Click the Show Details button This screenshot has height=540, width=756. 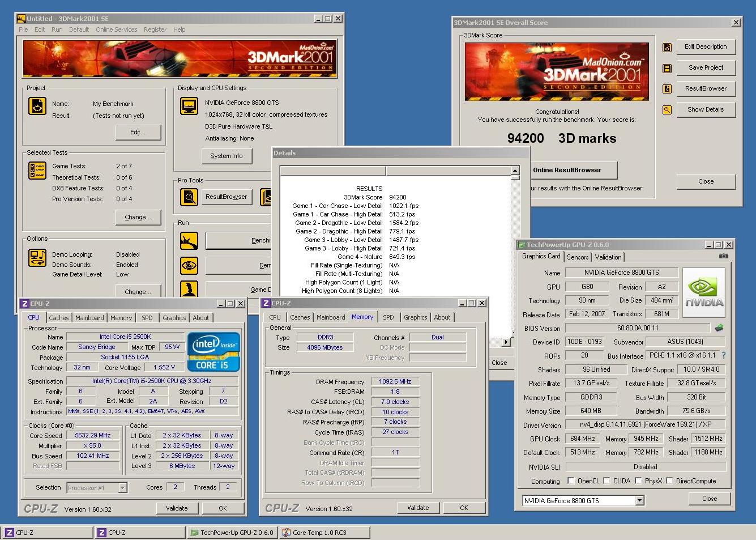click(706, 110)
